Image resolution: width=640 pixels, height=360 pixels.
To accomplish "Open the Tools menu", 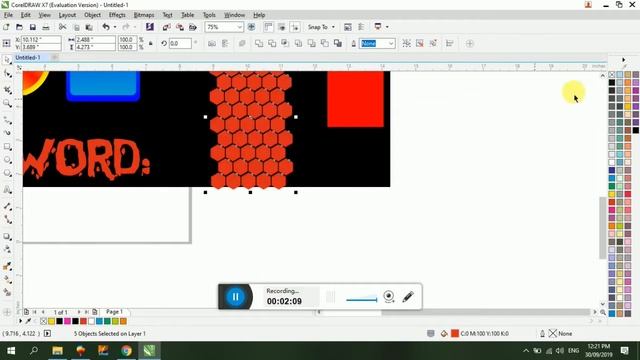I will coord(209,15).
